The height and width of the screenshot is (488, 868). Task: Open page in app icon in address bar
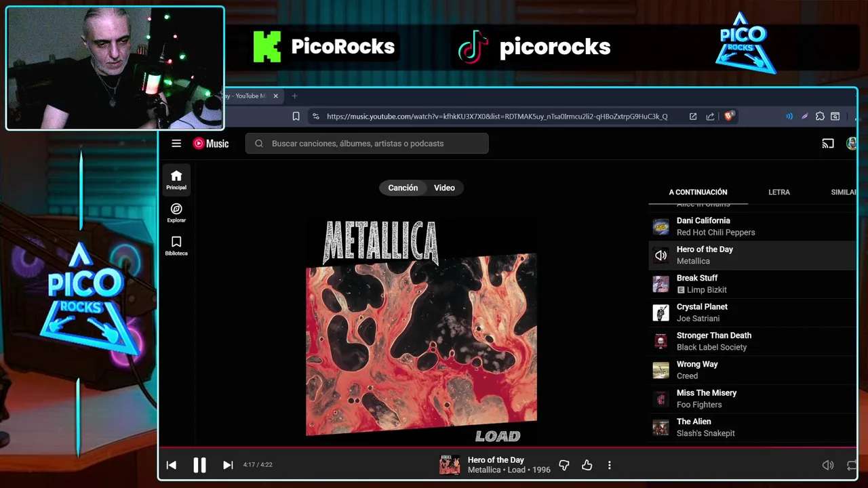(x=693, y=117)
